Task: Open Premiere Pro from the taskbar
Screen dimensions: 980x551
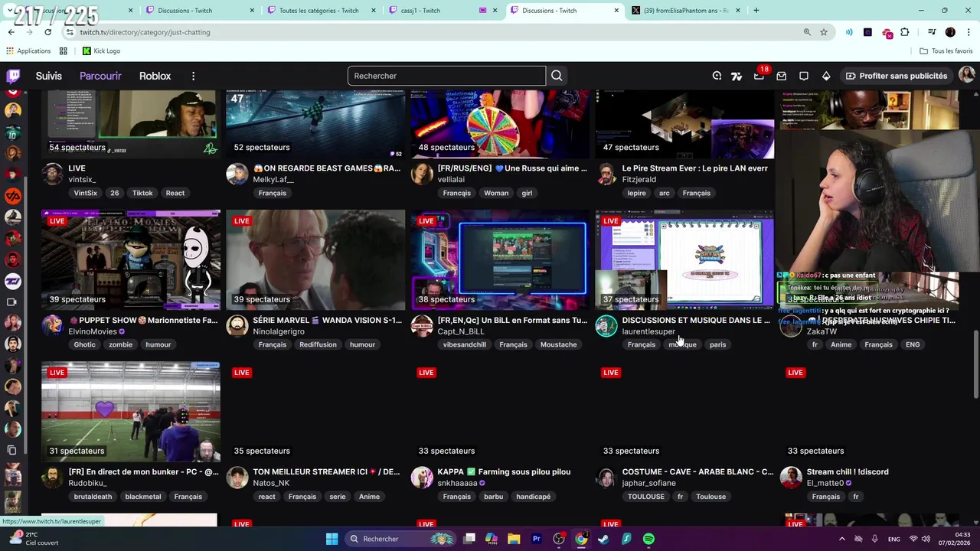Action: click(x=537, y=539)
